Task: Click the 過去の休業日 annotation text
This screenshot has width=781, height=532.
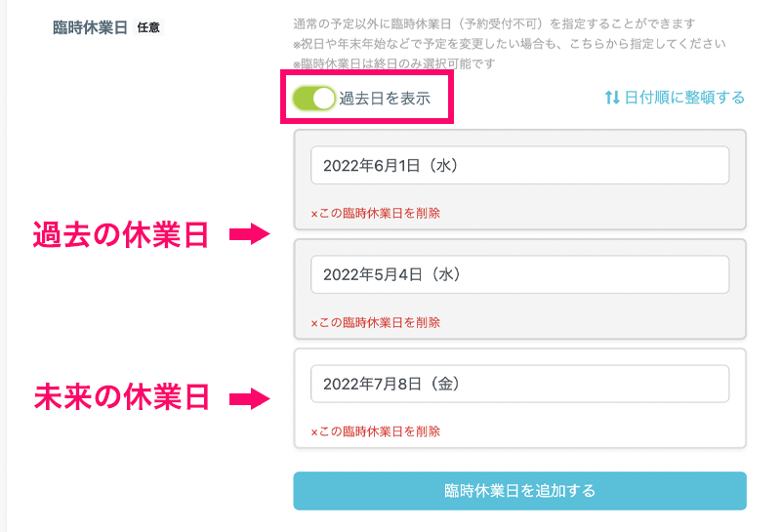Action: [x=121, y=234]
